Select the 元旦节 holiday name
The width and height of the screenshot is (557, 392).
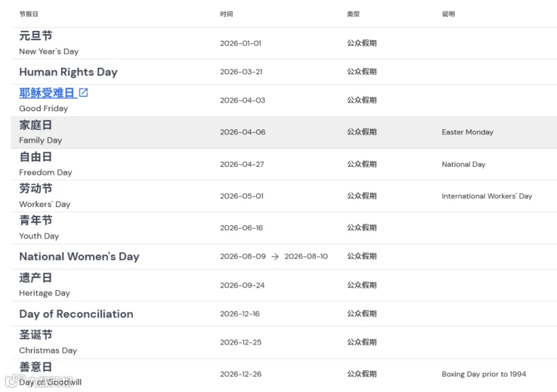pyautogui.click(x=35, y=36)
